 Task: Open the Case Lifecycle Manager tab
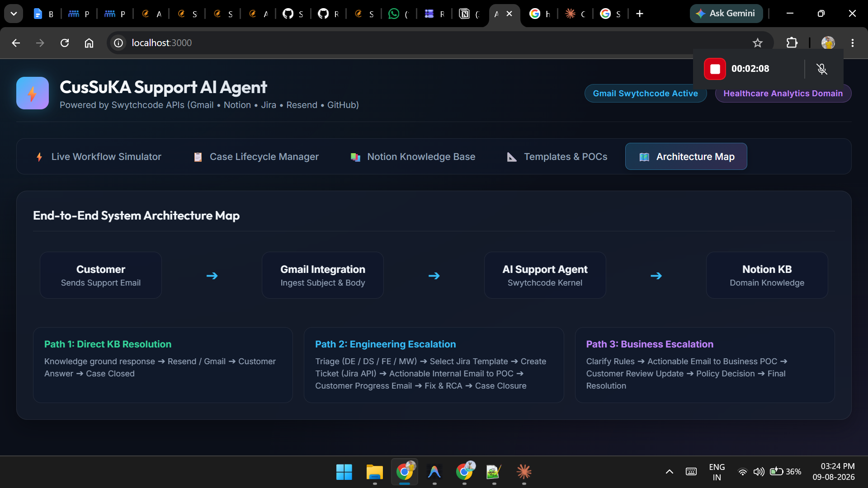pos(256,156)
